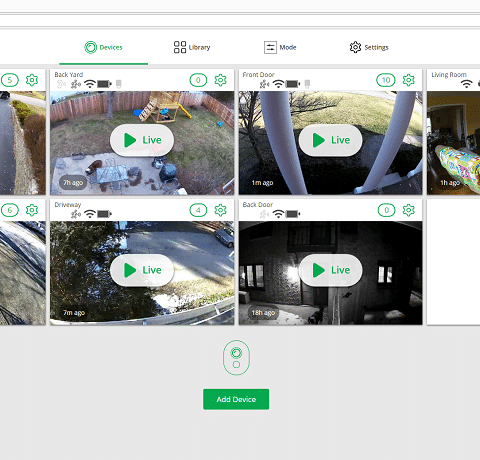The image size is (480, 460).
Task: Click the gear beside the 6 badge
Action: [x=32, y=210]
